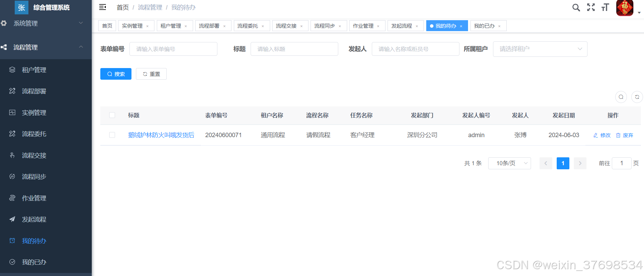Click the 流程部署 sidebar icon

[12, 91]
